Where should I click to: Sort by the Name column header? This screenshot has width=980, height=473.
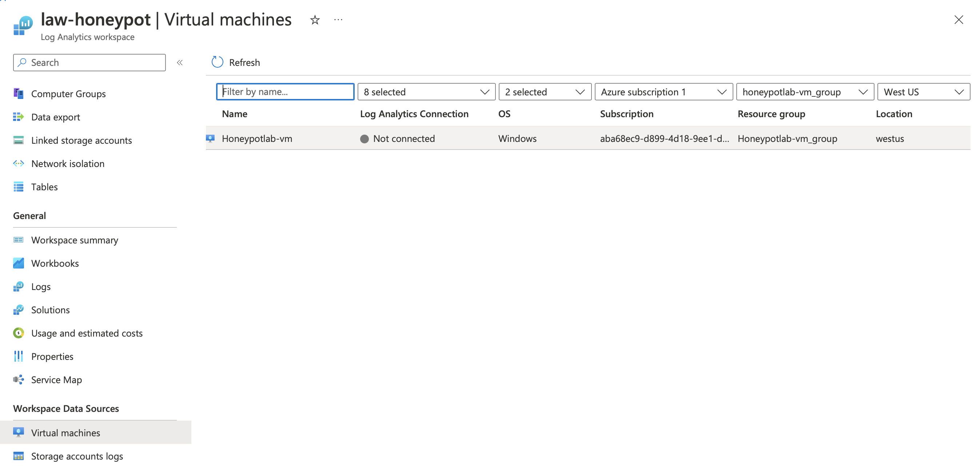(x=234, y=114)
